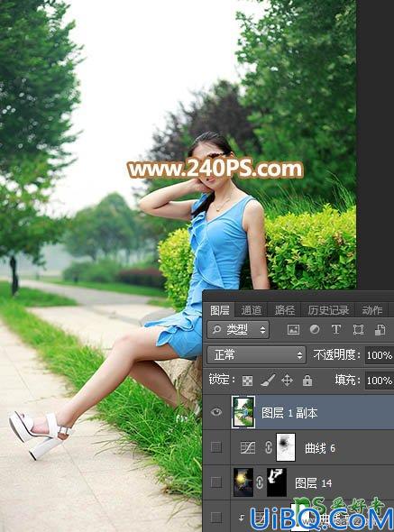394x532 pixels.
Task: Show the 曲线 6 layer
Action: click(216, 447)
